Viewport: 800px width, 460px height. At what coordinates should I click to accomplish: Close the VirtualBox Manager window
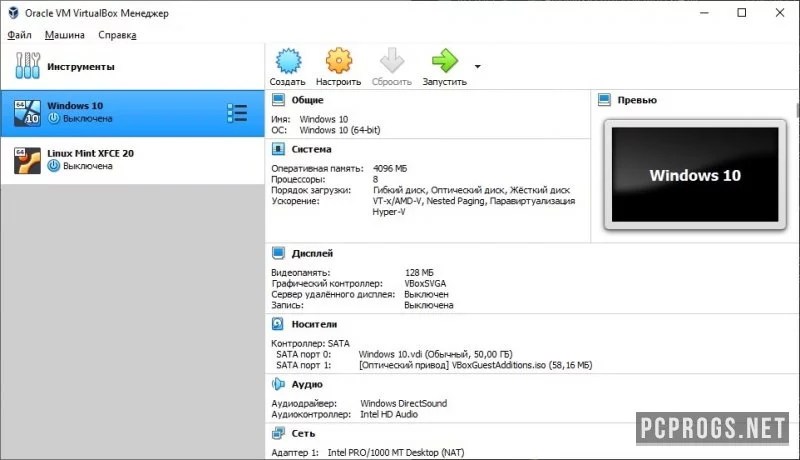[780, 13]
